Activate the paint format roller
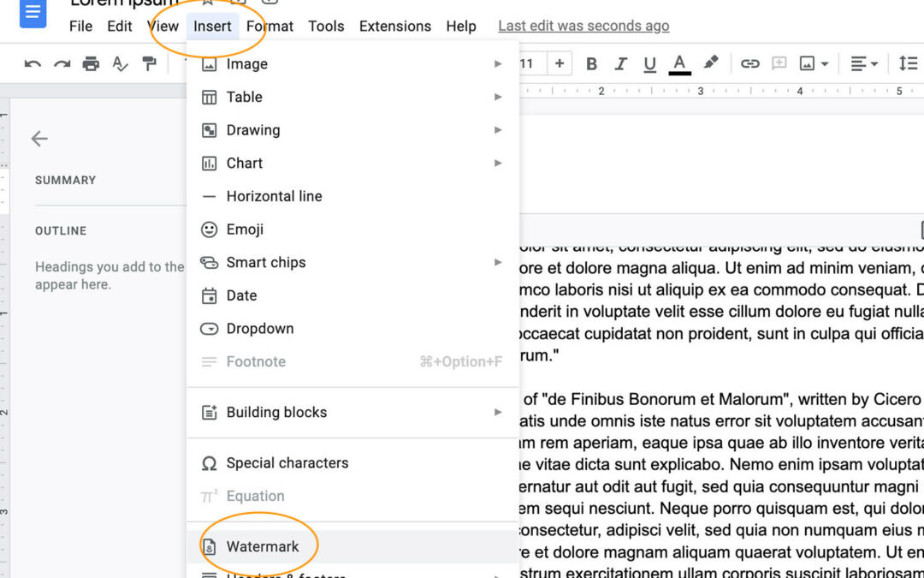Viewport: 924px width, 578px height. pyautogui.click(x=150, y=64)
